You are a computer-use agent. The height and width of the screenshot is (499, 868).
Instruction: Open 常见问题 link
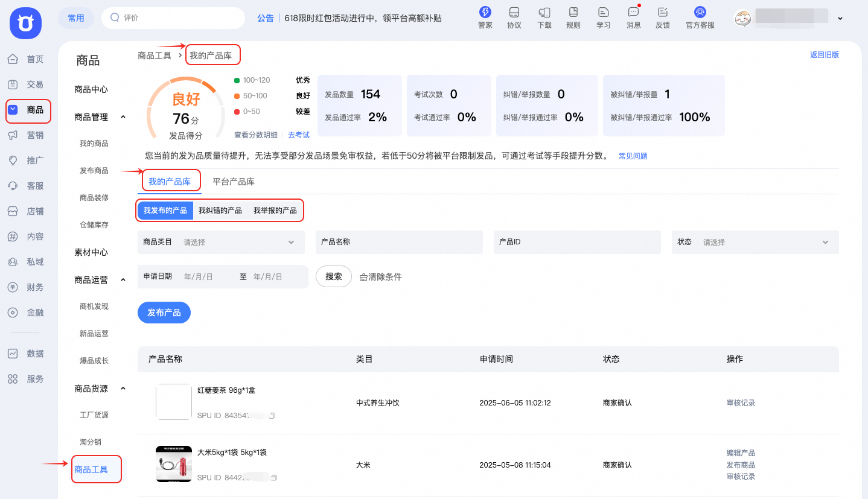coord(633,156)
